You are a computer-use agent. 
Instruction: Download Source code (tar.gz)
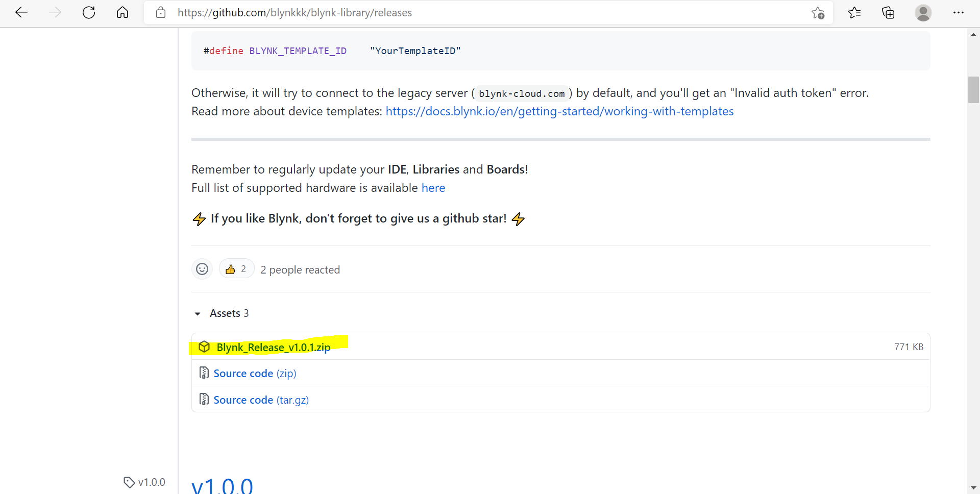coord(261,400)
